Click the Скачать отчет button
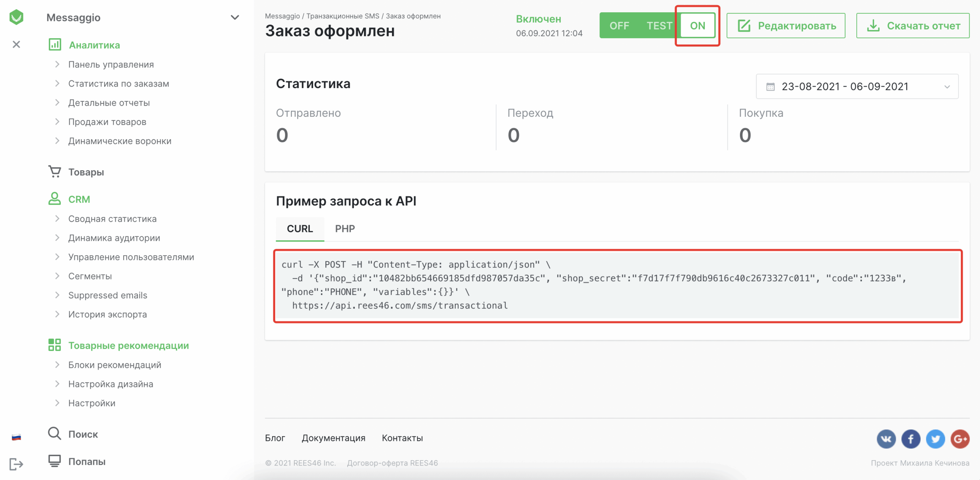 click(913, 26)
